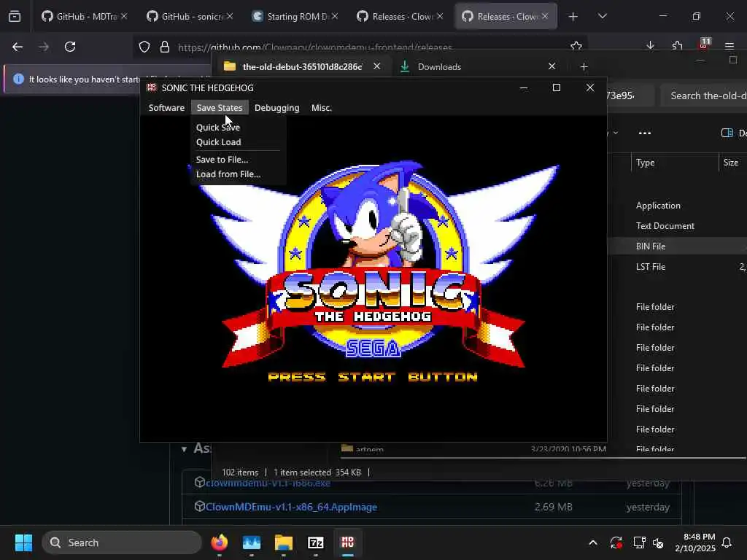Choose Quick Load from the menu
This screenshot has height=560, width=747.
coord(218,142)
